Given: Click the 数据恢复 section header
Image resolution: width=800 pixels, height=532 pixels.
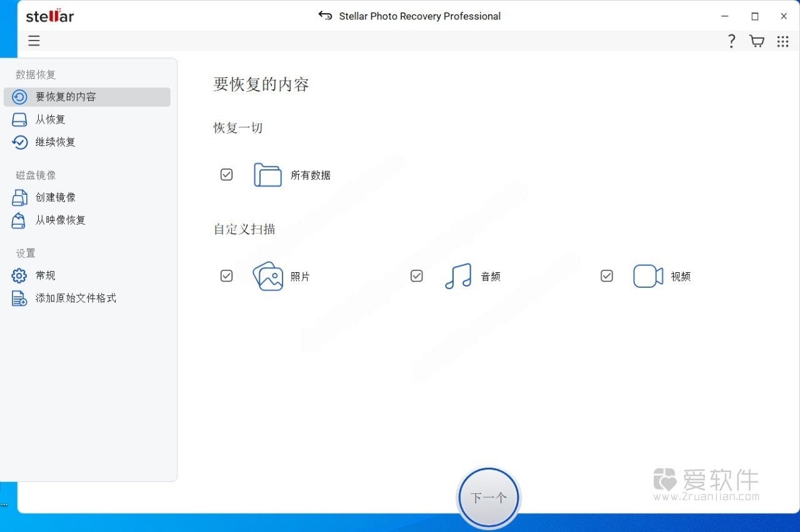Looking at the screenshot, I should pos(36,74).
